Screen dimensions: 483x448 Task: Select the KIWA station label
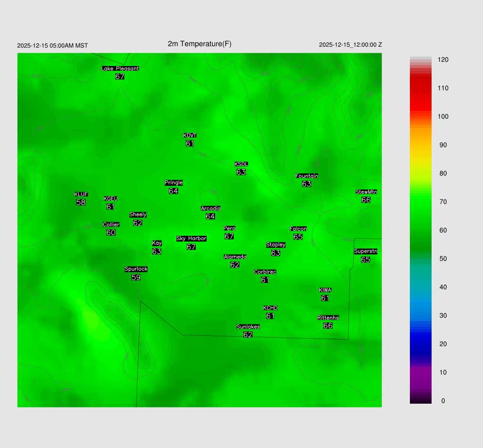click(x=325, y=290)
